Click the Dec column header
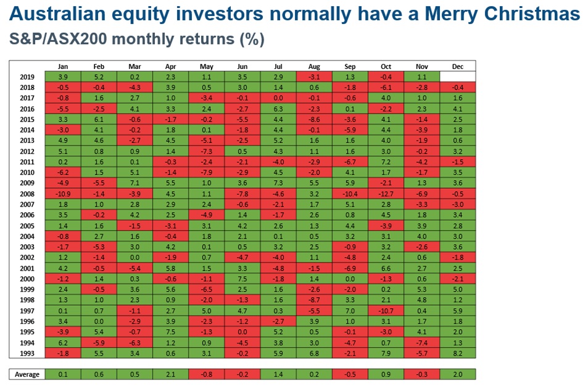Screen dimensions: 588x389 (x=458, y=67)
